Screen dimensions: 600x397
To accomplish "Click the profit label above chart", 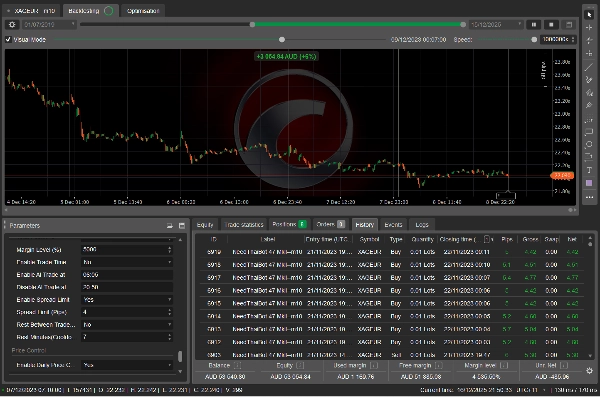I will click(x=287, y=56).
